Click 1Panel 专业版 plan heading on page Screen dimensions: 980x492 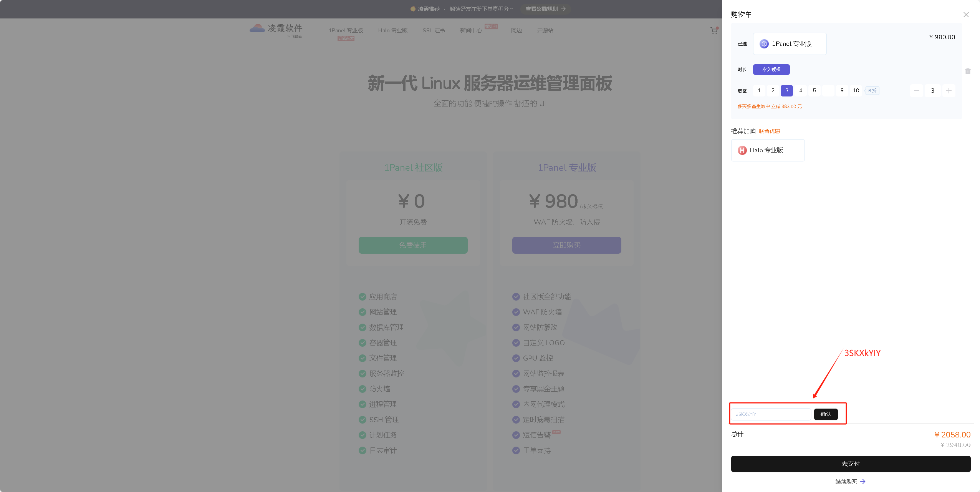(x=566, y=168)
